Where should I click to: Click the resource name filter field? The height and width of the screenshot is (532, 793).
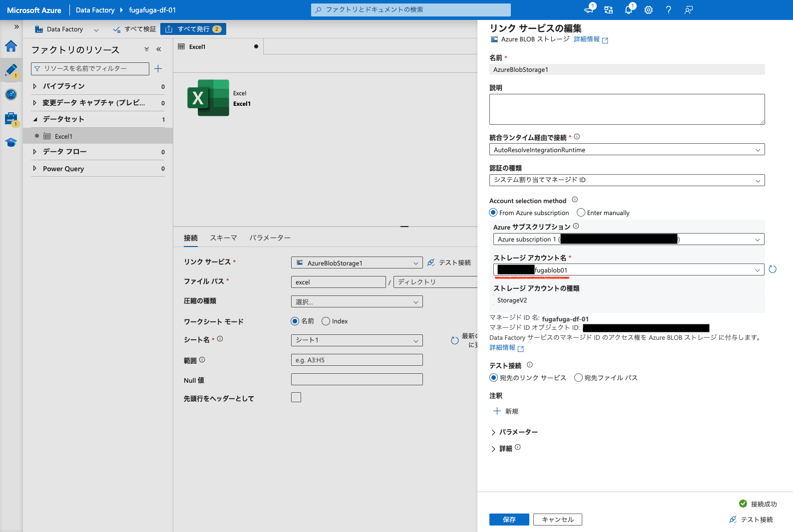(x=90, y=68)
